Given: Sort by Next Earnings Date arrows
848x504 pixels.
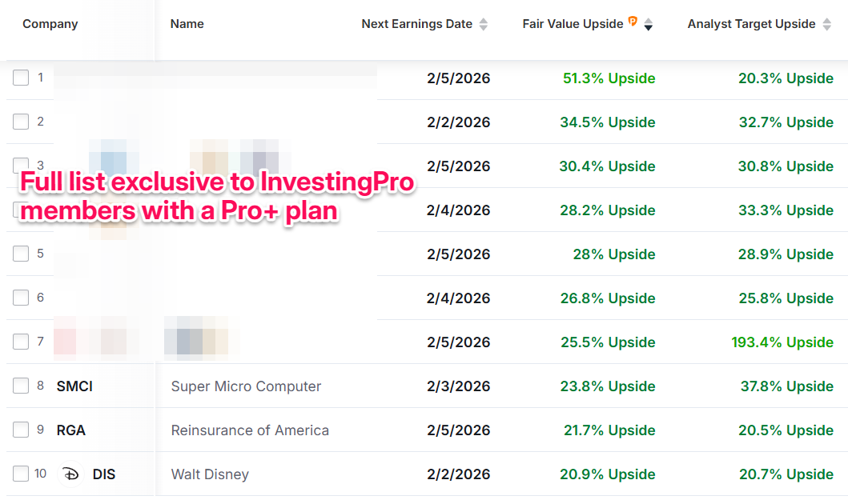Looking at the screenshot, I should tap(483, 24).
